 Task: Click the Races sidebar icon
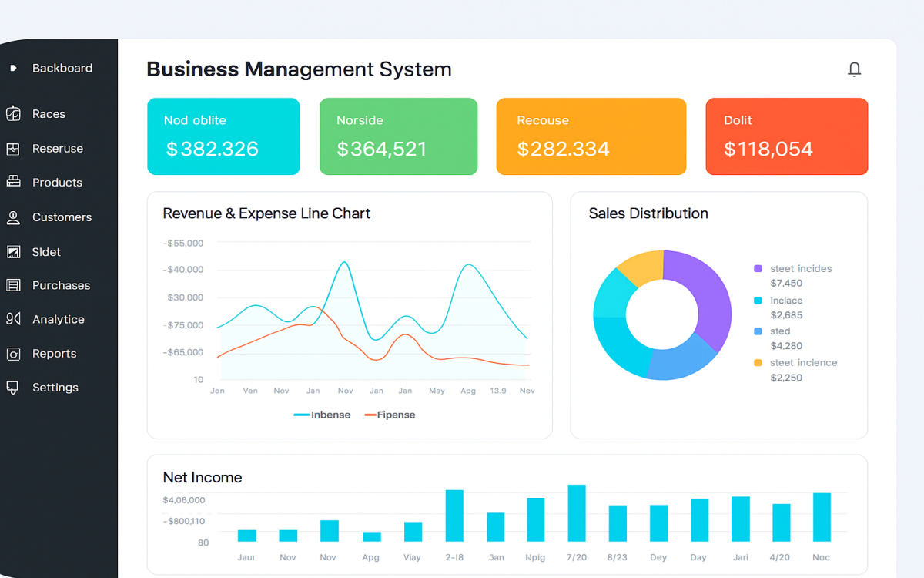pos(13,114)
